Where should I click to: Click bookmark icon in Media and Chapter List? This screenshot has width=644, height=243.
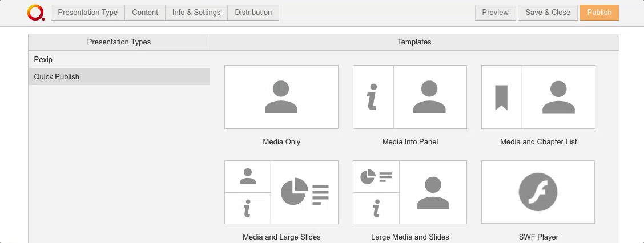[501, 97]
